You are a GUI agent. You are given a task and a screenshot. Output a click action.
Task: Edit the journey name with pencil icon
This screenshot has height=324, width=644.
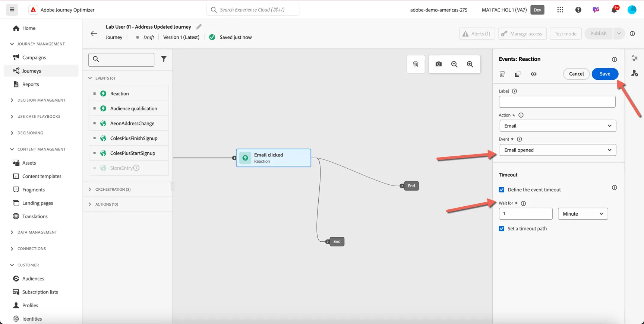[199, 27]
